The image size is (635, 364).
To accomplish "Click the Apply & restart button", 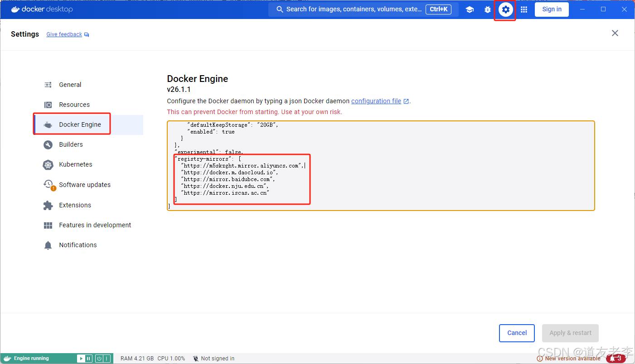I will pyautogui.click(x=570, y=333).
